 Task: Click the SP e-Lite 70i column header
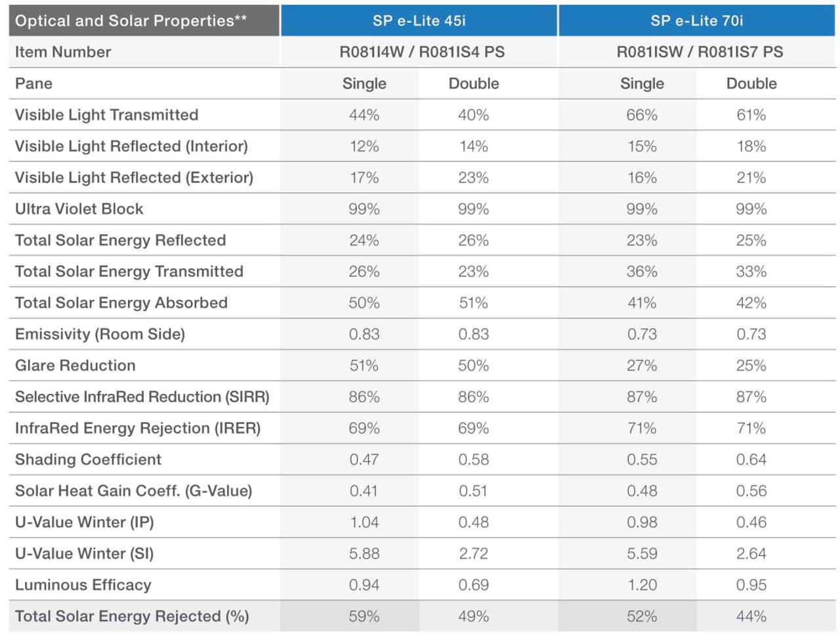pos(696,20)
